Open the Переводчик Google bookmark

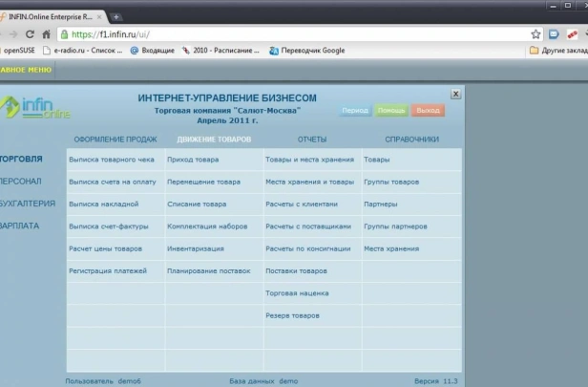click(x=307, y=51)
